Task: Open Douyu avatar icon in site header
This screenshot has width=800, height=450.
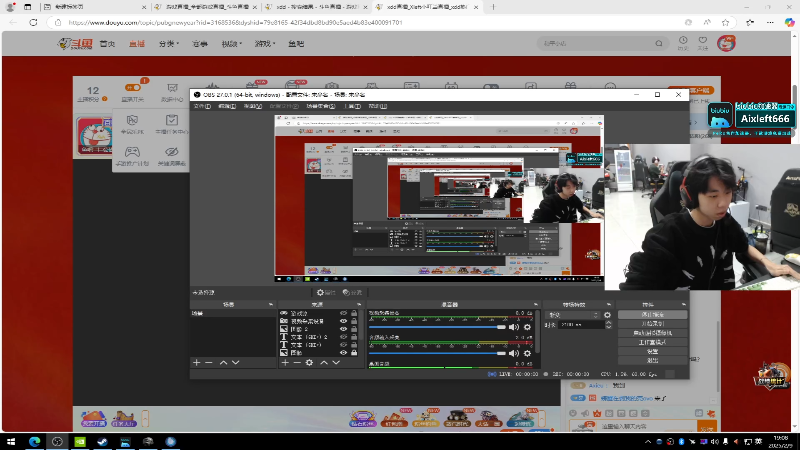Action: click(726, 43)
